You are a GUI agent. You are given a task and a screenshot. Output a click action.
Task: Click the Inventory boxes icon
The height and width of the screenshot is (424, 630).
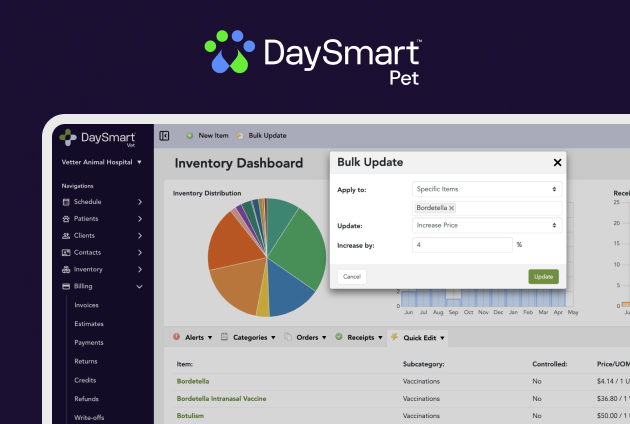click(x=66, y=269)
